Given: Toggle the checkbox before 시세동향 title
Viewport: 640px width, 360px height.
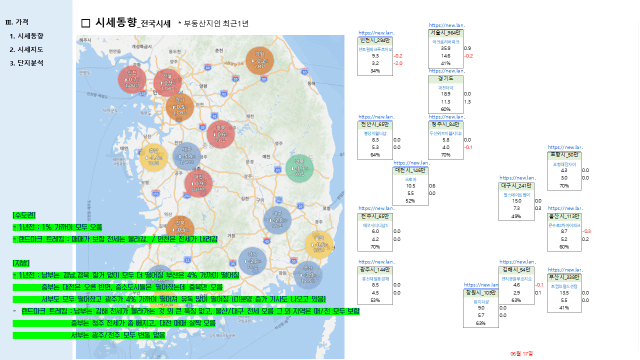Looking at the screenshot, I should pyautogui.click(x=85, y=23).
